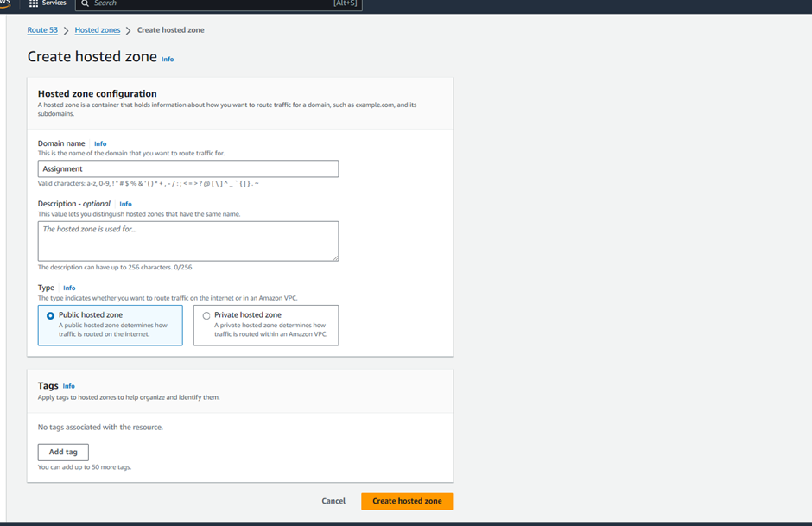
Task: Click the search magnifier icon
Action: [x=84, y=5]
